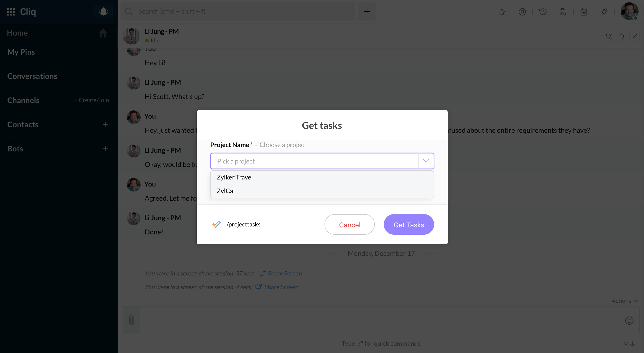Viewport: 644px width, 353px height.
Task: Open the calendar icon in top bar
Action: click(x=584, y=12)
